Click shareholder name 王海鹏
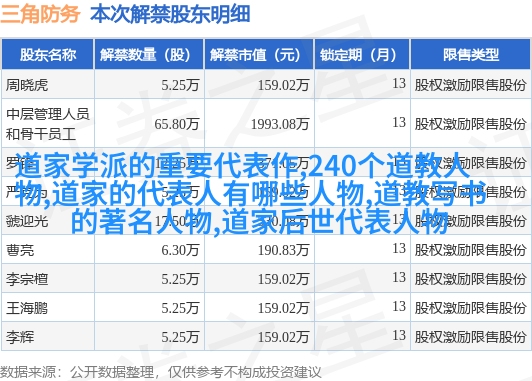 point(27,308)
